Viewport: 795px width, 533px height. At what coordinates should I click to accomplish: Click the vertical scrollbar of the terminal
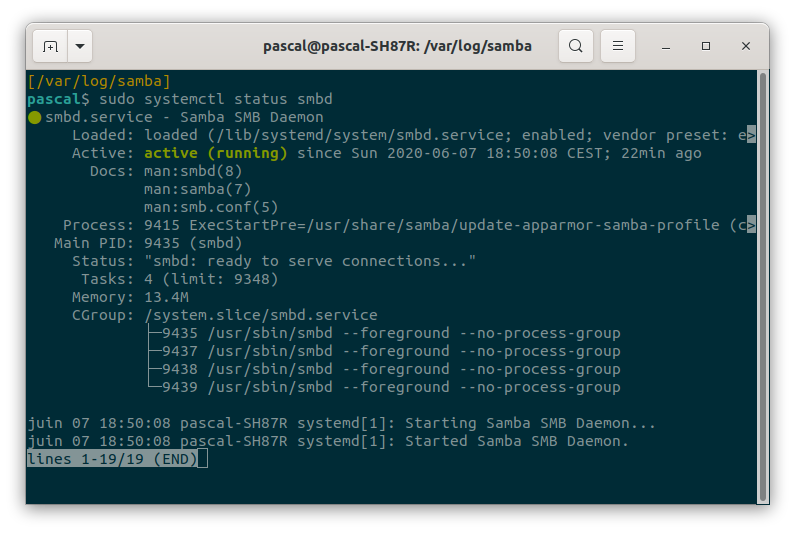(763, 287)
